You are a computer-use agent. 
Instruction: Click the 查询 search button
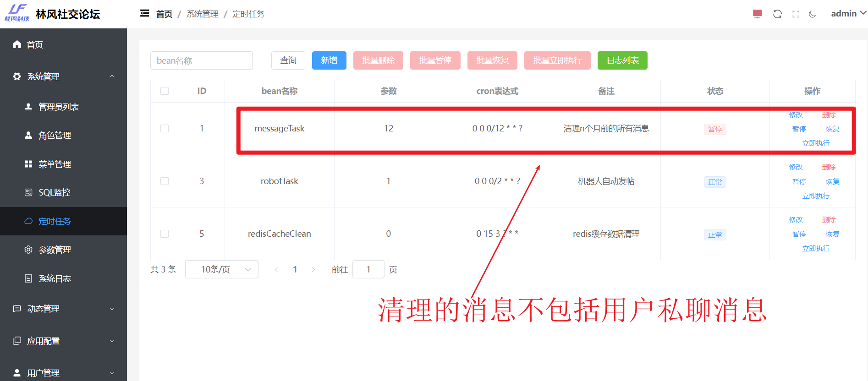288,60
